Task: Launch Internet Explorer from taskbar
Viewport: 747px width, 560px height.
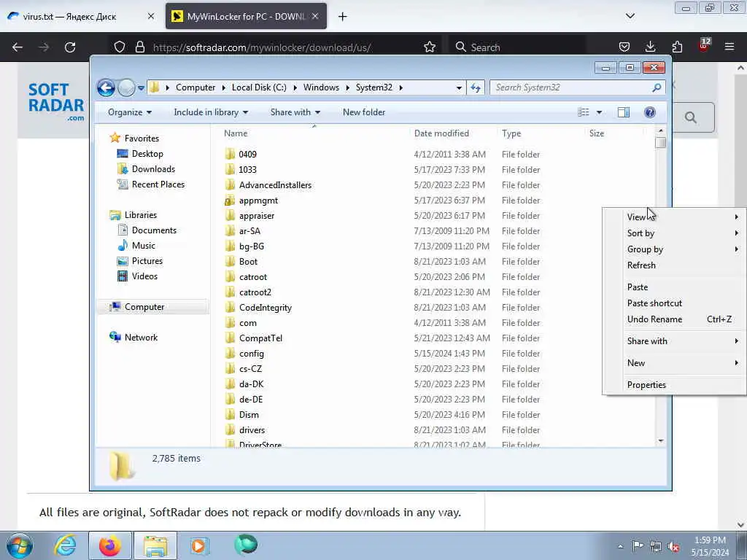Action: (65, 545)
